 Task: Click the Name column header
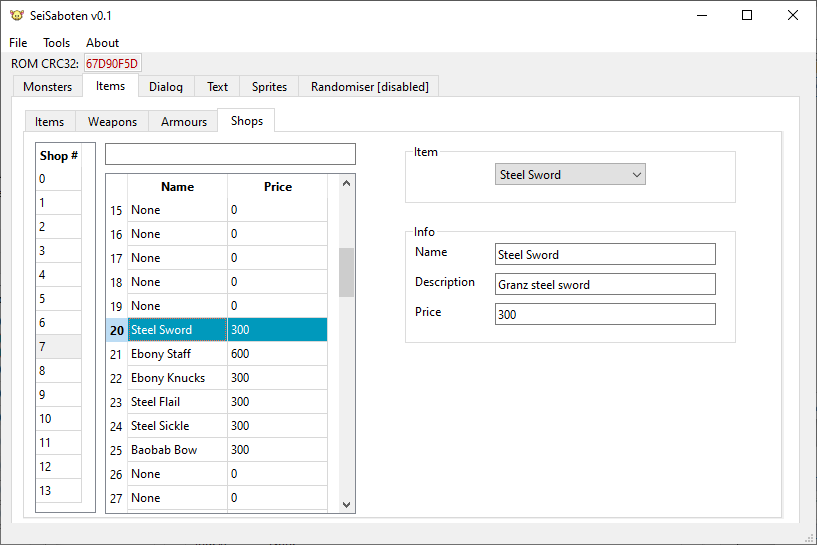[x=177, y=187]
